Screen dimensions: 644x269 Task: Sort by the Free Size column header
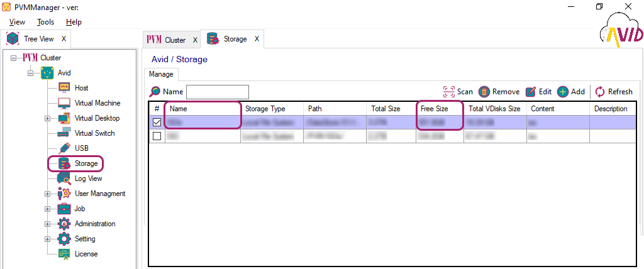(440, 109)
